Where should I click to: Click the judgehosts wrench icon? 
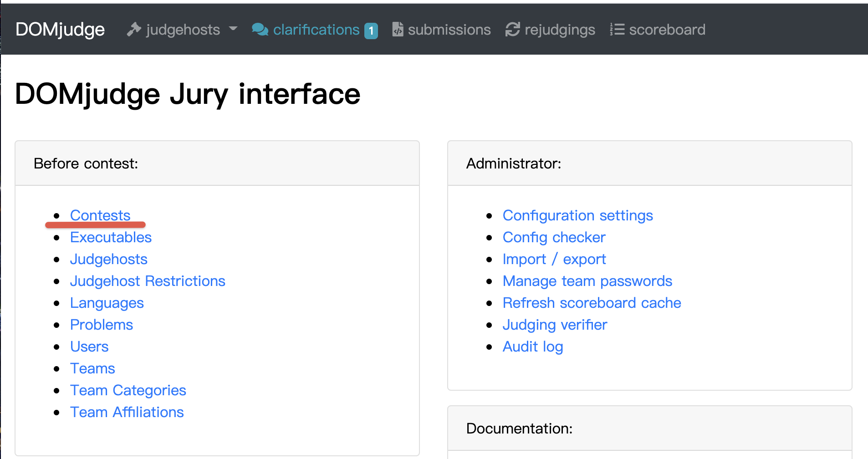(x=133, y=30)
